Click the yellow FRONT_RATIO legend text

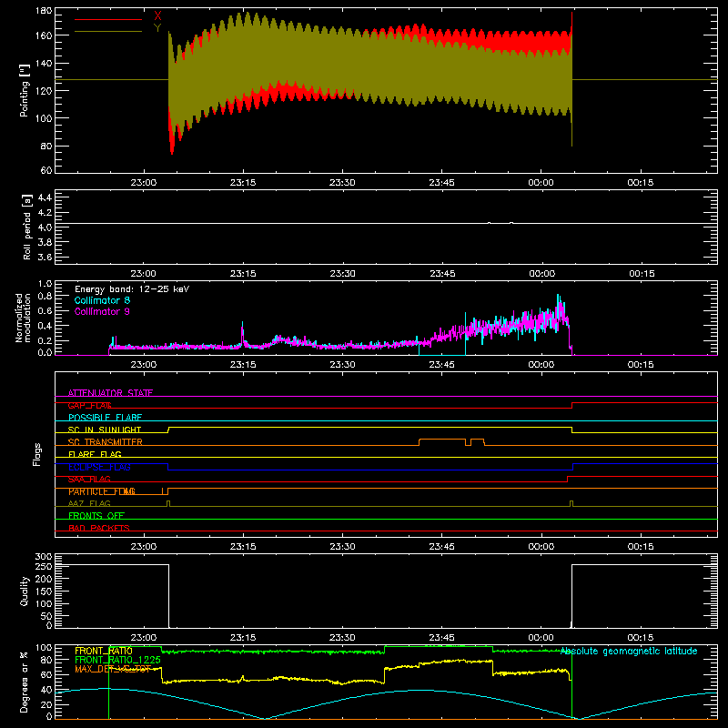coord(104,651)
